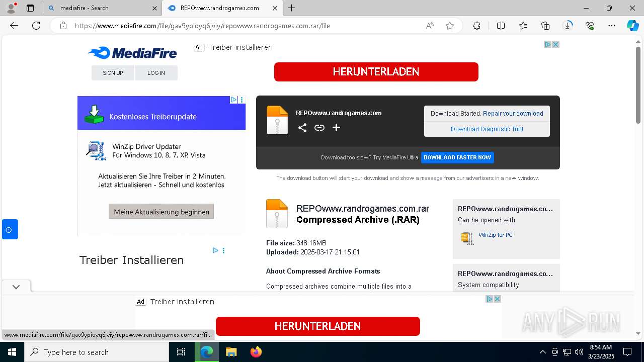Open Favorites list icon
644x362 pixels.
pyautogui.click(x=523, y=26)
